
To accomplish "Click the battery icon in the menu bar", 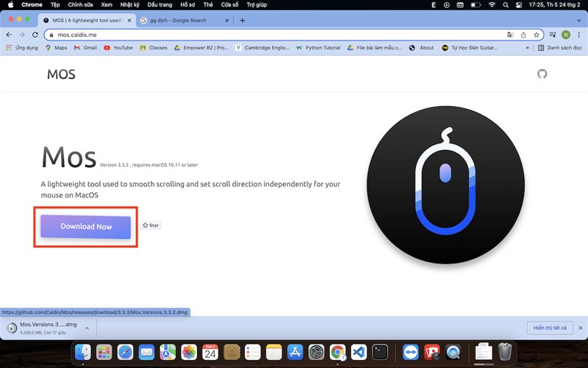I will (x=476, y=5).
